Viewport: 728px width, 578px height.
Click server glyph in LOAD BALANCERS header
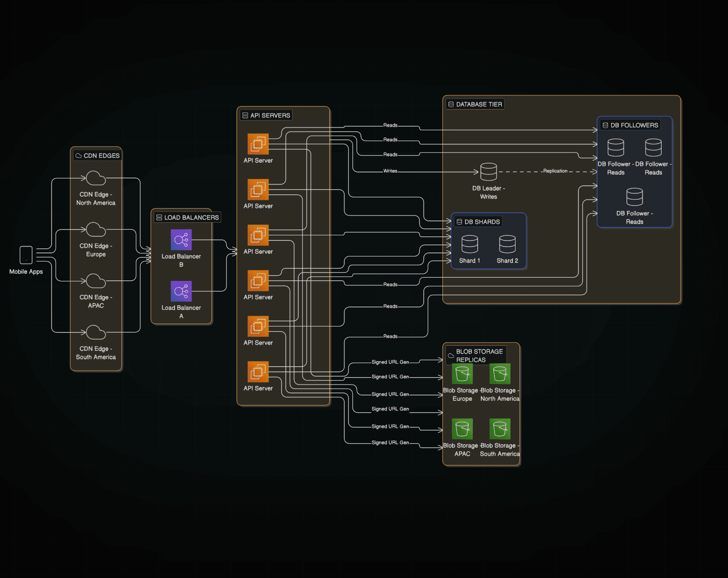[159, 217]
